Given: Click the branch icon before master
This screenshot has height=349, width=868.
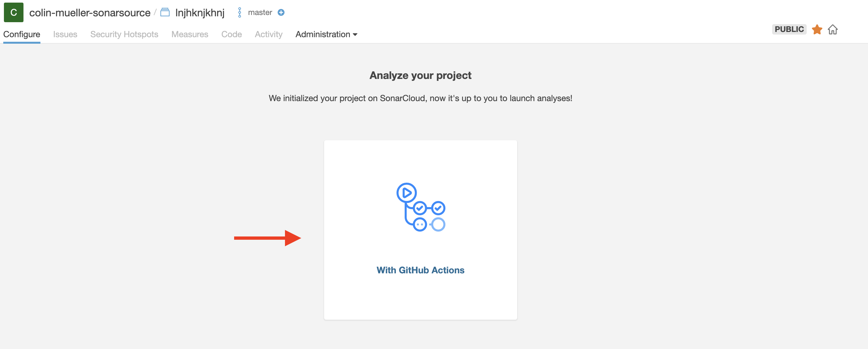Looking at the screenshot, I should point(240,12).
